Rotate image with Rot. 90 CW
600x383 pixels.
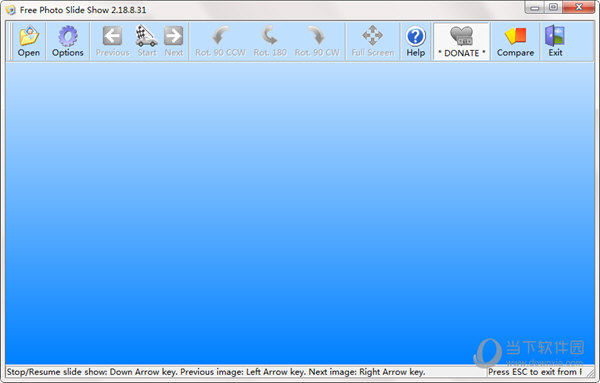click(317, 41)
